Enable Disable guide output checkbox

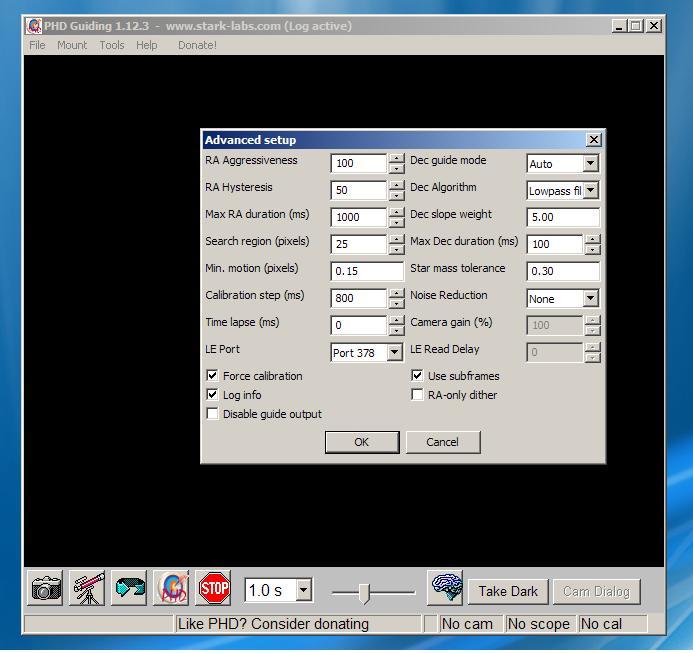[212, 413]
